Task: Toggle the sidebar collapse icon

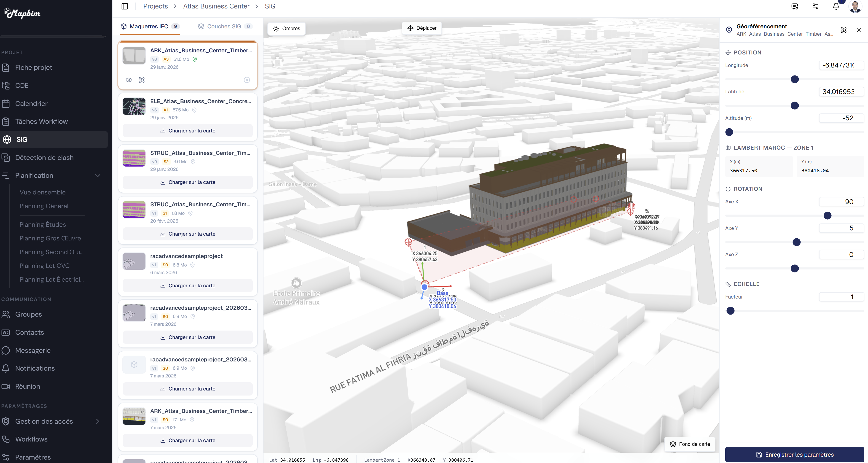Action: click(125, 6)
